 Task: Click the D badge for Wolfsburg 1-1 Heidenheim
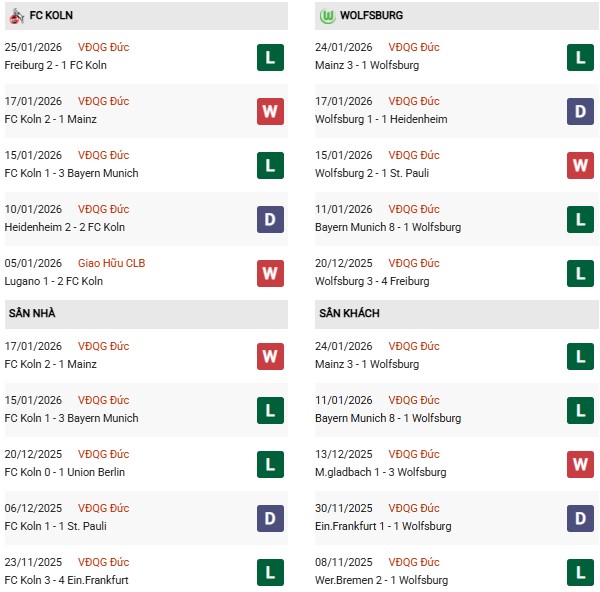coord(580,111)
